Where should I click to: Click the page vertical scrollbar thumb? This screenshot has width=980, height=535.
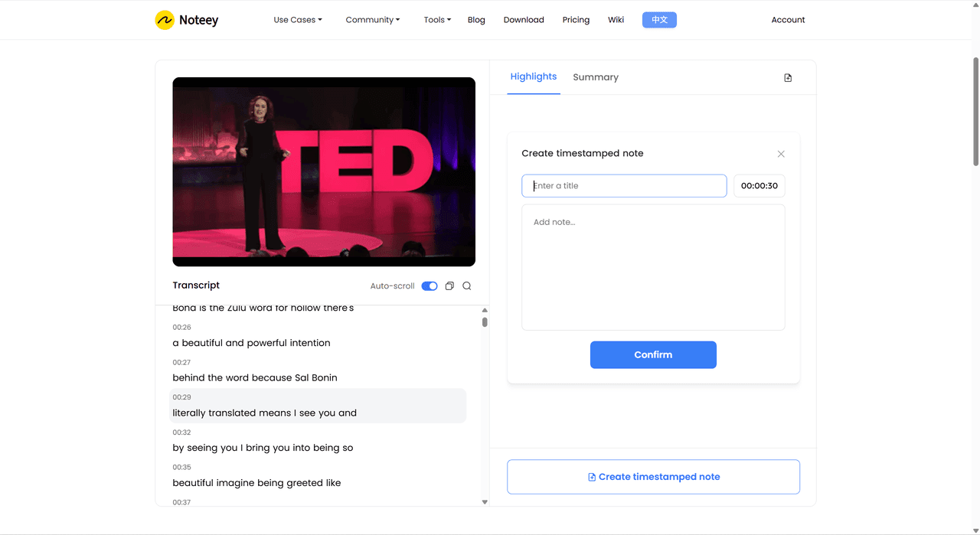click(x=975, y=111)
